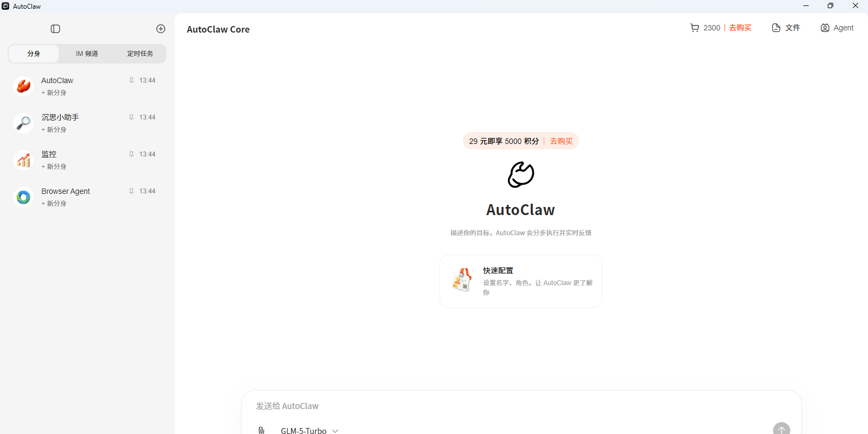This screenshot has width=868, height=434.
Task: Click the Browser Agent avatar icon
Action: click(23, 197)
